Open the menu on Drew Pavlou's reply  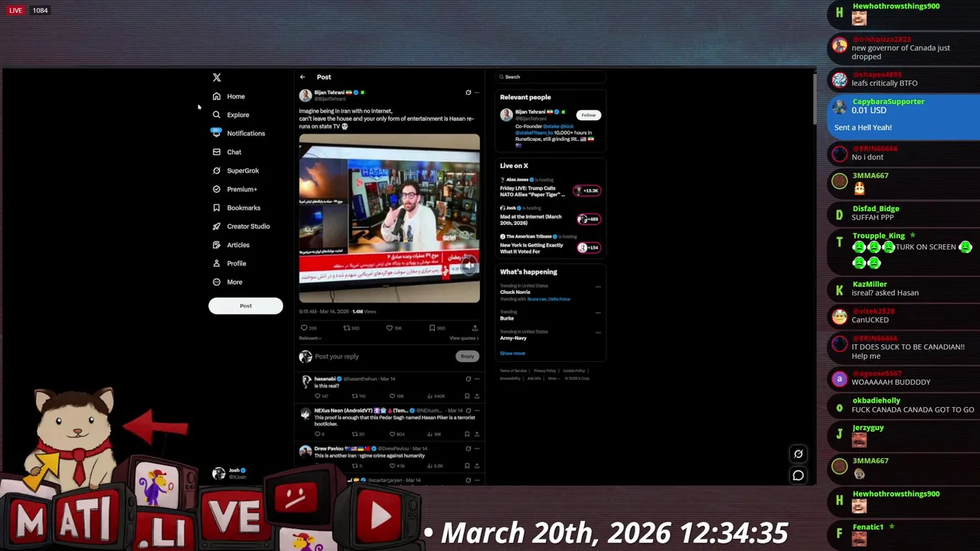pyautogui.click(x=477, y=448)
